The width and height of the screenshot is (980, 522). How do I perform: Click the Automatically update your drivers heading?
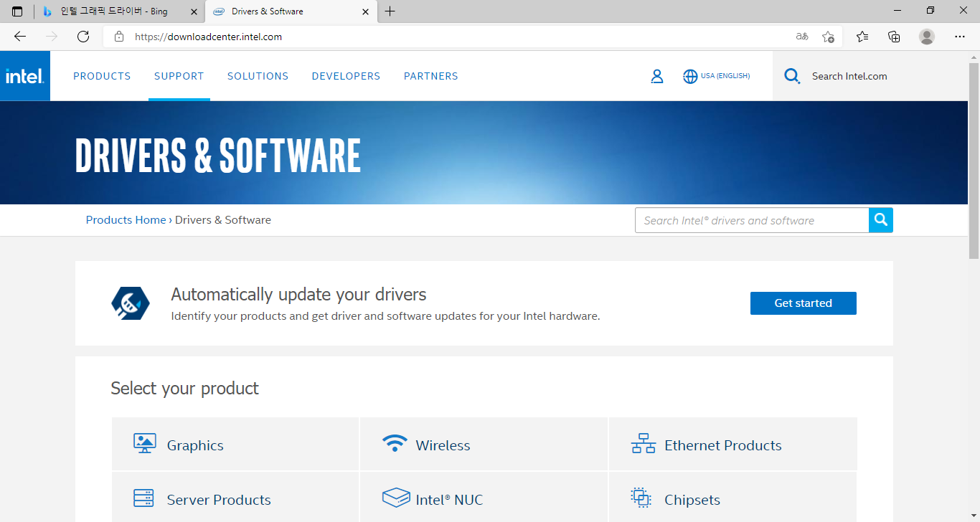pyautogui.click(x=298, y=295)
